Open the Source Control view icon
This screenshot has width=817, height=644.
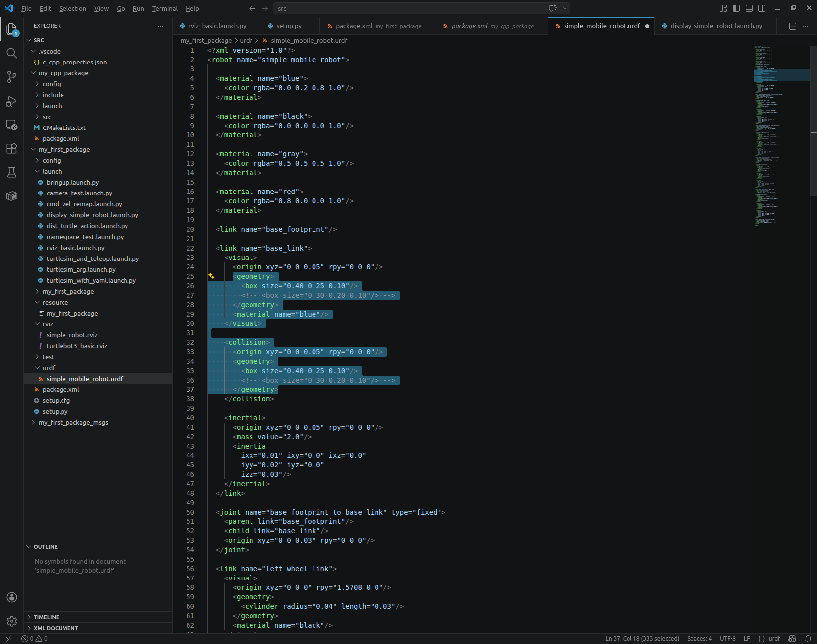click(12, 77)
